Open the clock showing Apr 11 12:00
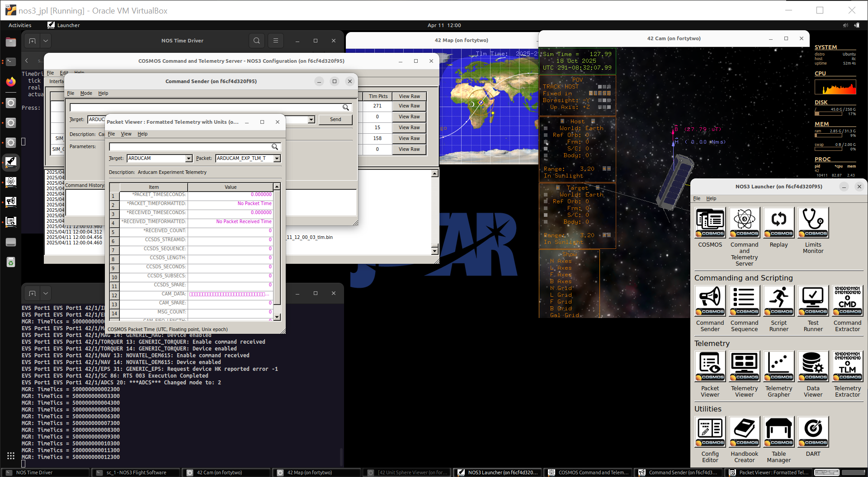 coord(444,25)
